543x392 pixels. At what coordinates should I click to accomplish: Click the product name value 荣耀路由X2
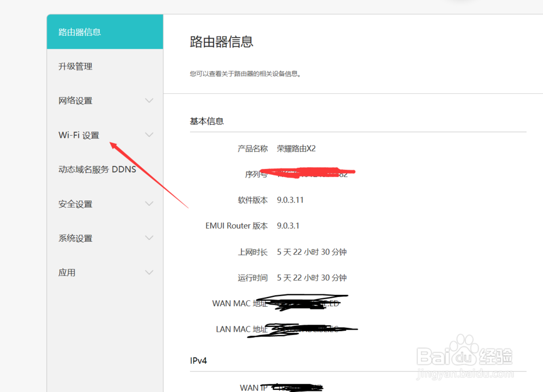(x=296, y=149)
